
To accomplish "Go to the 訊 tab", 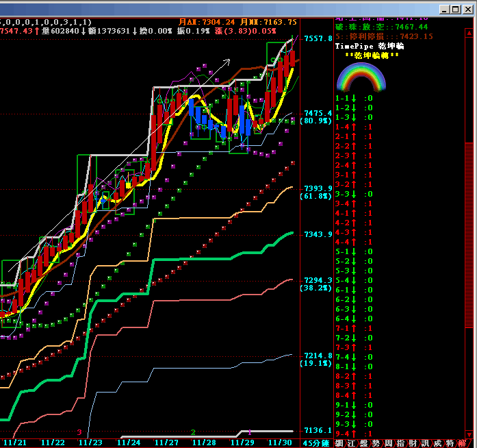I will click(426, 443).
